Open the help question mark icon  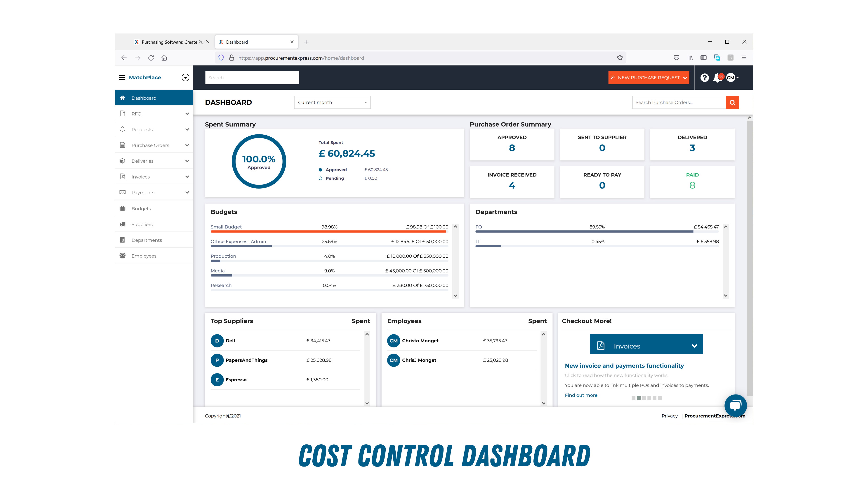(x=704, y=78)
